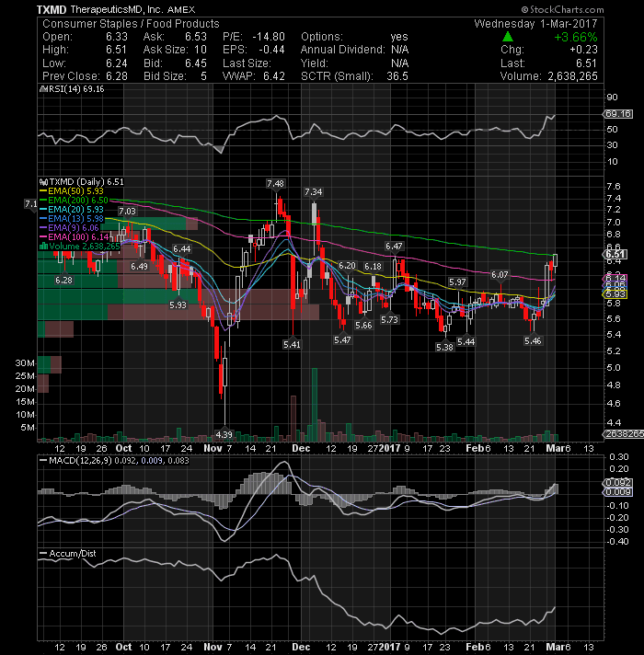644x655 pixels.
Task: Click the 5.41 low price marker
Action: pos(292,345)
